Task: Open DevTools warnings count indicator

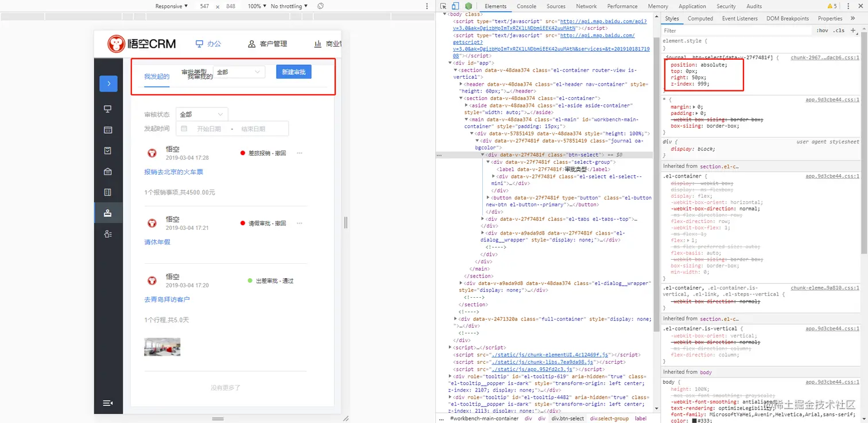Action: tap(832, 6)
